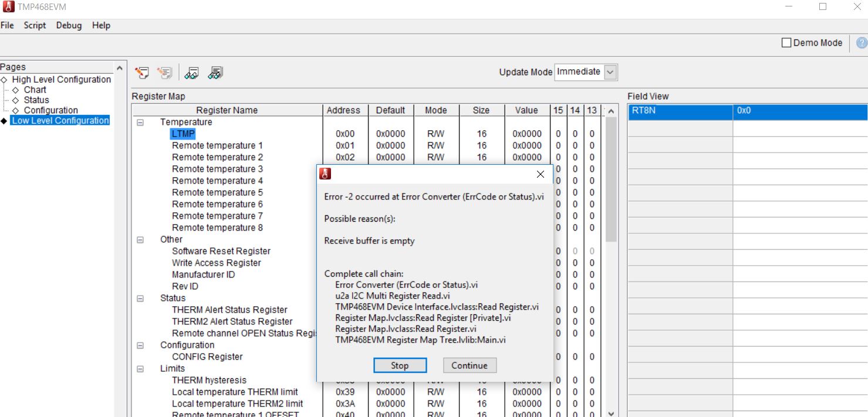868x417 pixels.
Task: Collapse the Temperature register group
Action: [x=140, y=123]
